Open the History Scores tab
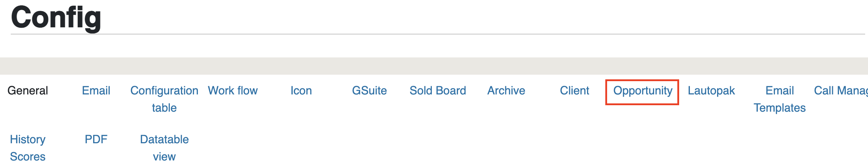868x163 pixels. [x=28, y=148]
